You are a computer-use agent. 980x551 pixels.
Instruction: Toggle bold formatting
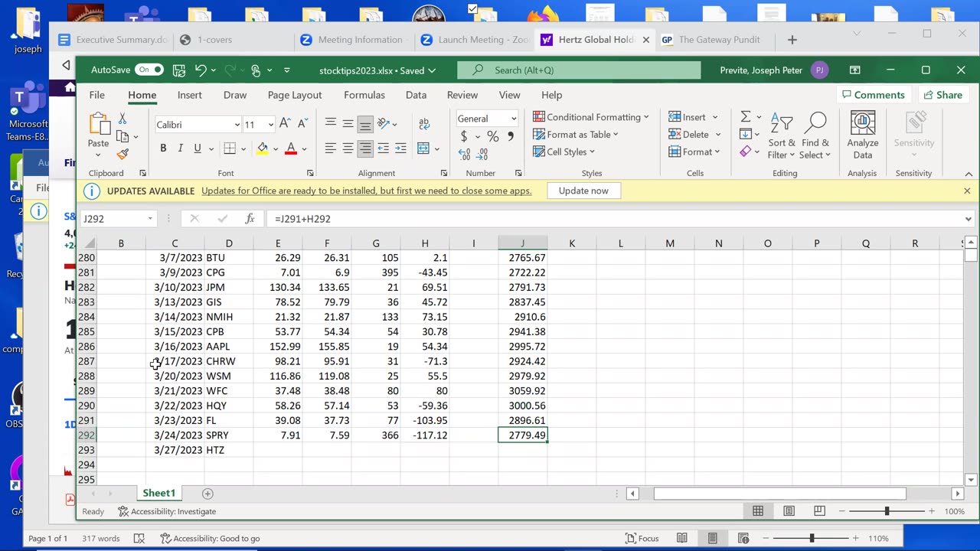tap(163, 148)
